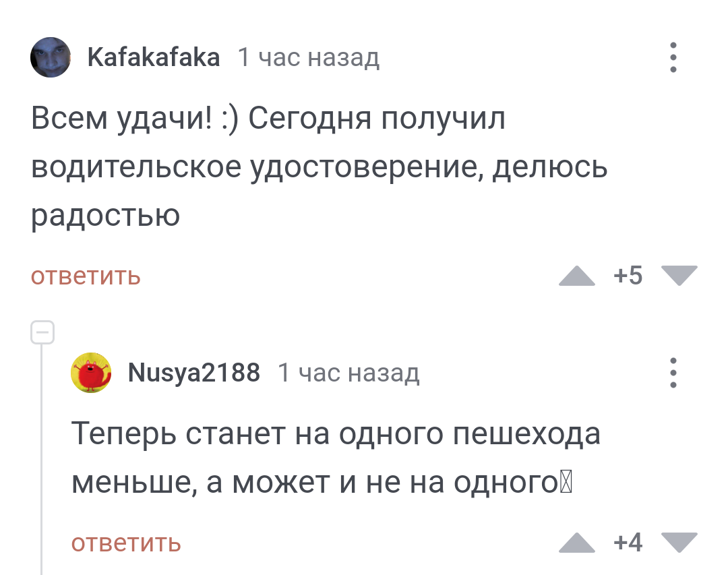Downvote Kafakafaka's comment

coord(679,276)
